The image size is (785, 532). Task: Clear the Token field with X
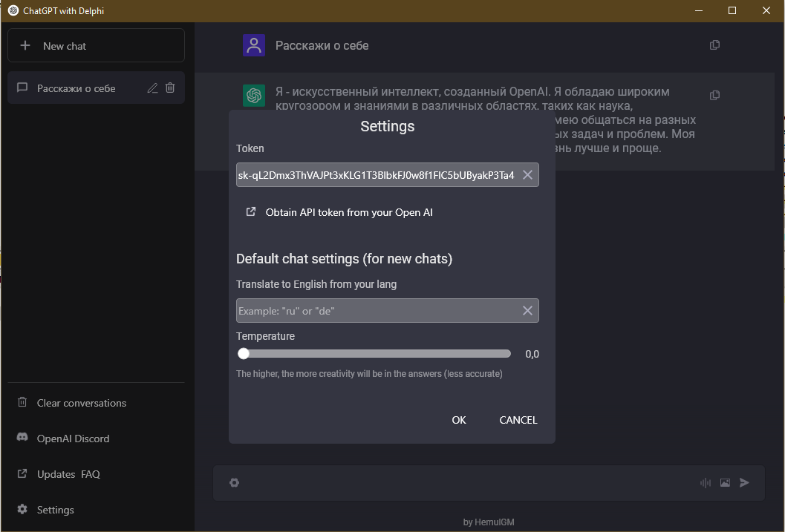tap(528, 175)
